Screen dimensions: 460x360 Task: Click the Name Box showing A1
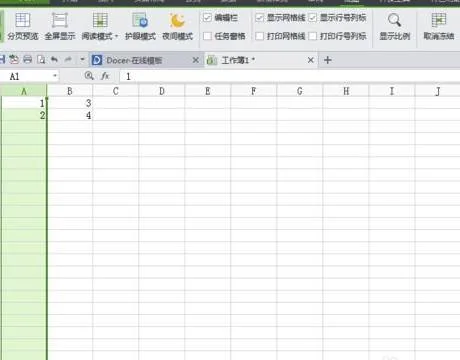point(27,76)
